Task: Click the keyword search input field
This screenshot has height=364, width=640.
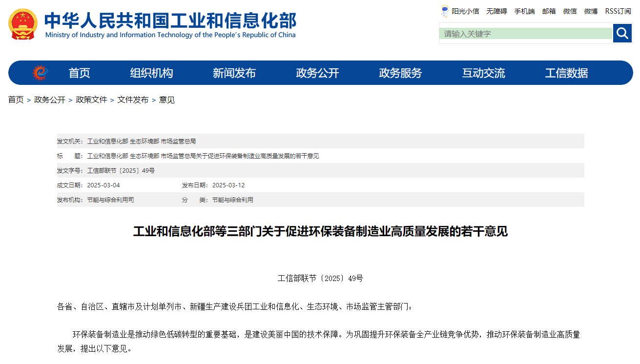Action: tap(526, 34)
